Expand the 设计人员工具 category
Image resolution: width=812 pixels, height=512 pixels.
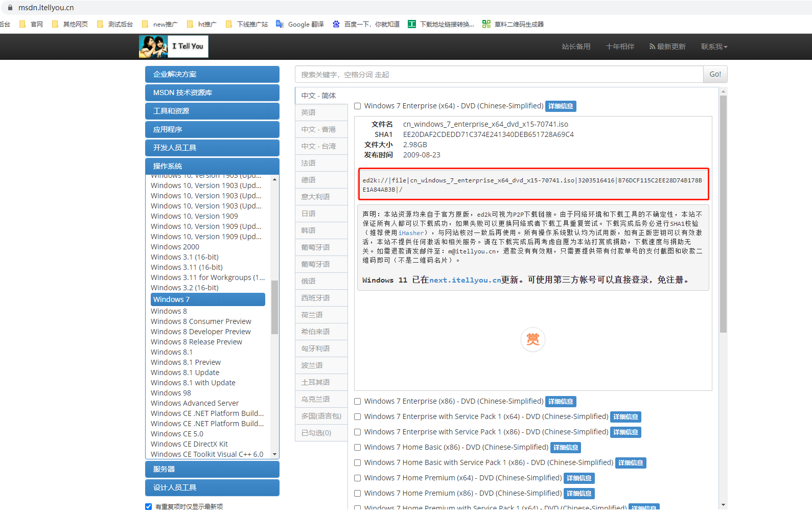tap(212, 487)
